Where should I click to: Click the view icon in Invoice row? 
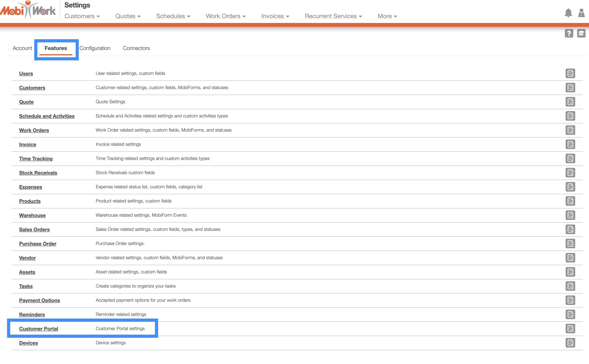[570, 144]
